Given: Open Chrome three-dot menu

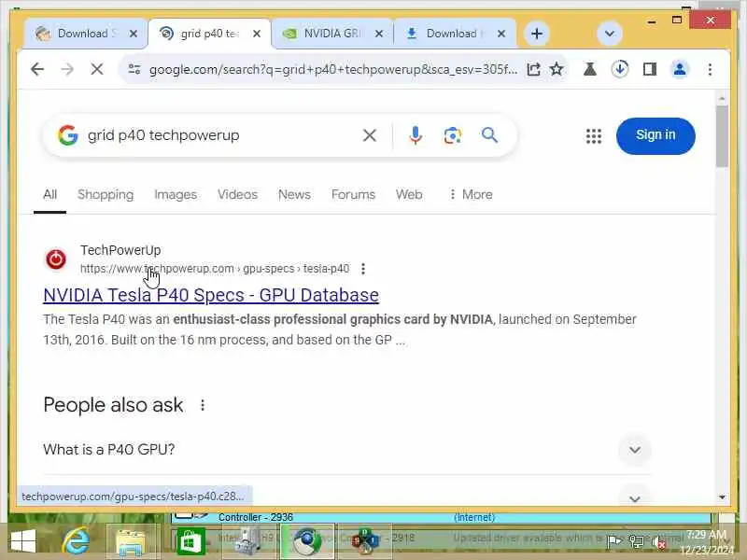Looking at the screenshot, I should point(710,69).
